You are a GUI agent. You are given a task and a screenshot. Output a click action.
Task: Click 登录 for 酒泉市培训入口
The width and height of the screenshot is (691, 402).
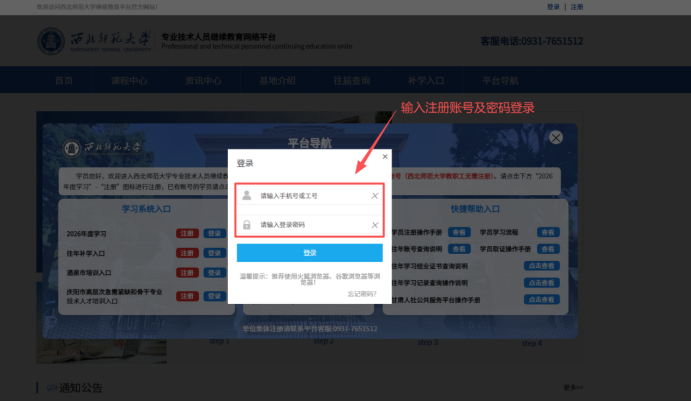[215, 273]
